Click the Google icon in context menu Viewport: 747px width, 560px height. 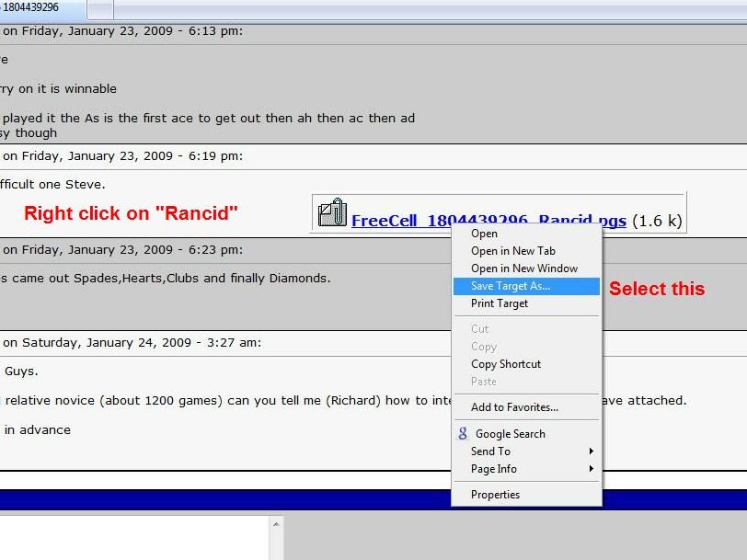pyautogui.click(x=463, y=434)
